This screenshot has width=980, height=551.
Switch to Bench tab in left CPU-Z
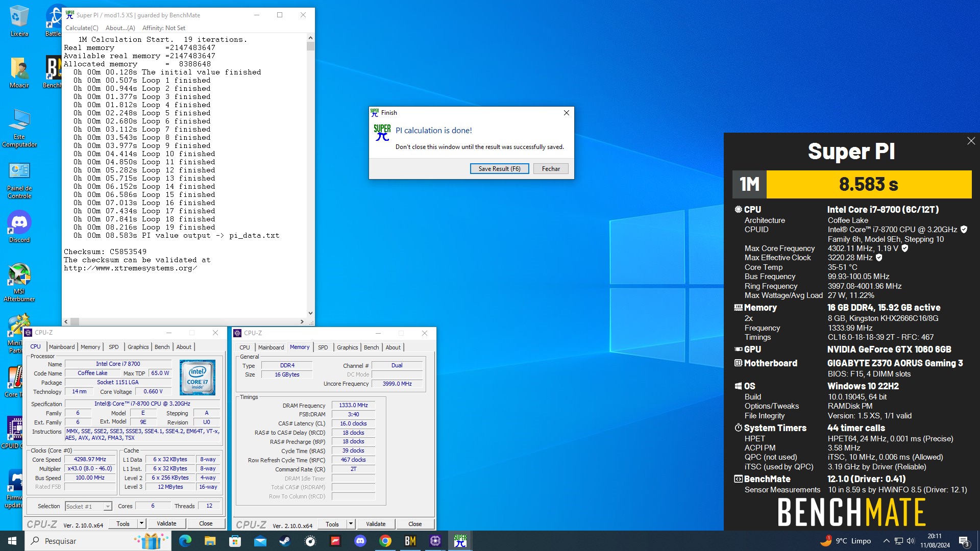(x=162, y=347)
